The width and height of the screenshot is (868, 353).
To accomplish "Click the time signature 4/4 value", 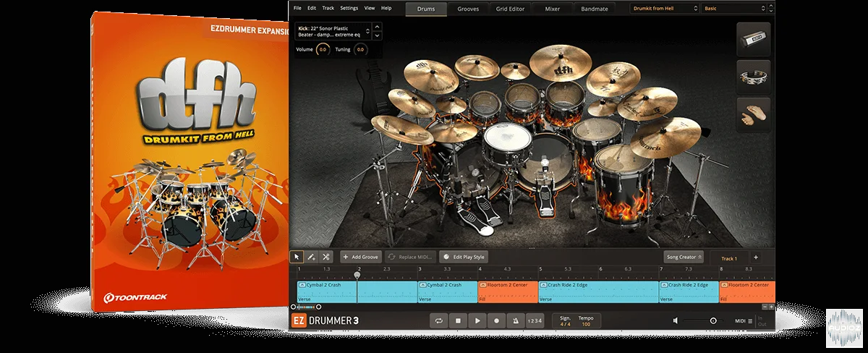I will pyautogui.click(x=565, y=323).
